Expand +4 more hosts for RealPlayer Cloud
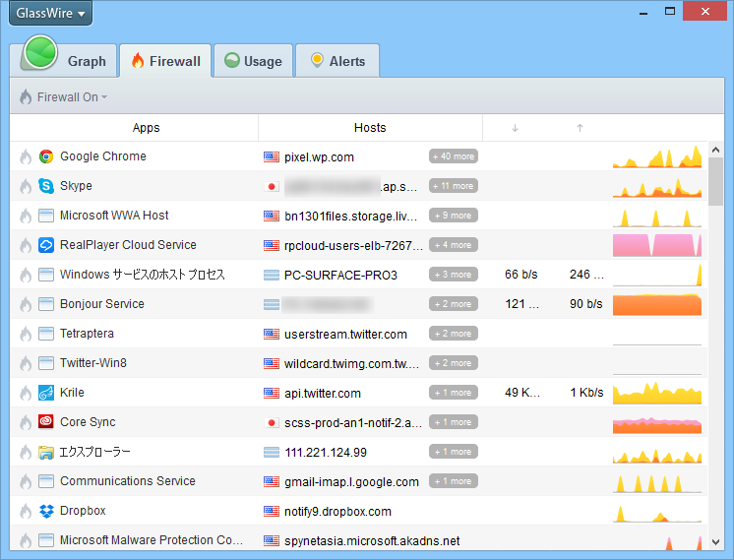Viewport: 734px width, 560px height. (x=454, y=245)
